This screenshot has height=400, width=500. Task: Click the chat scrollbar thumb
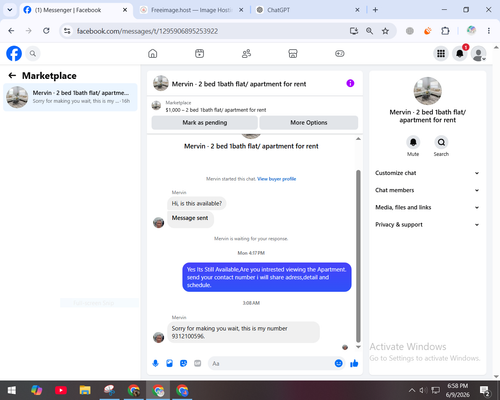click(358, 256)
